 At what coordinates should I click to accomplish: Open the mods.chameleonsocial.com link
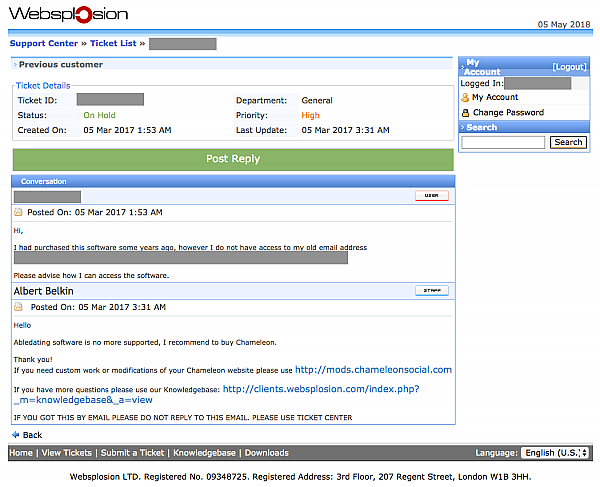373,370
